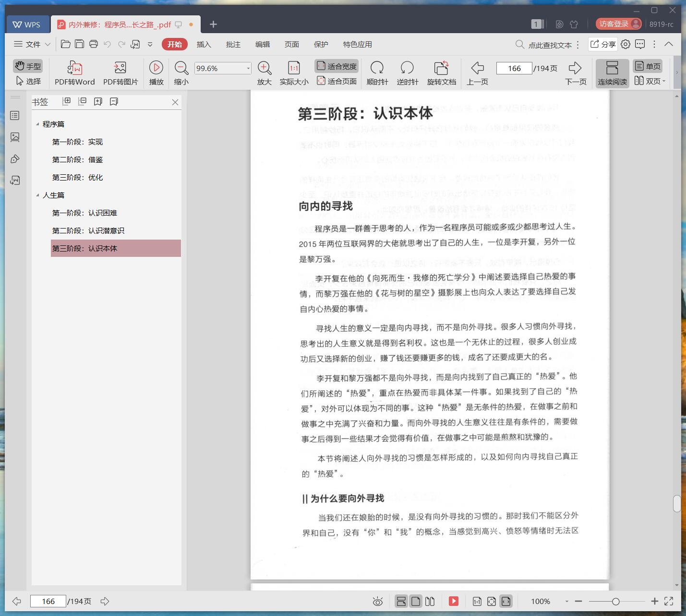Screen dimensions: 686x616
Task: Open a new tab with plus button
Action: point(214,24)
